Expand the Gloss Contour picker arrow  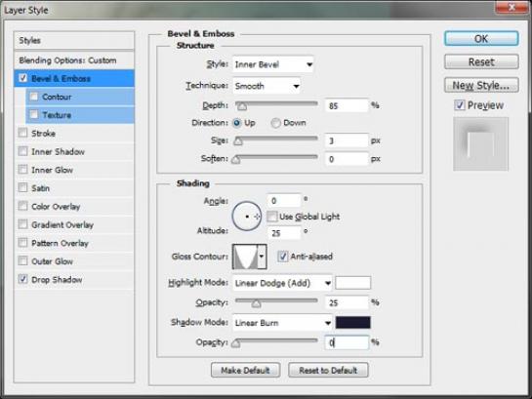click(x=262, y=257)
